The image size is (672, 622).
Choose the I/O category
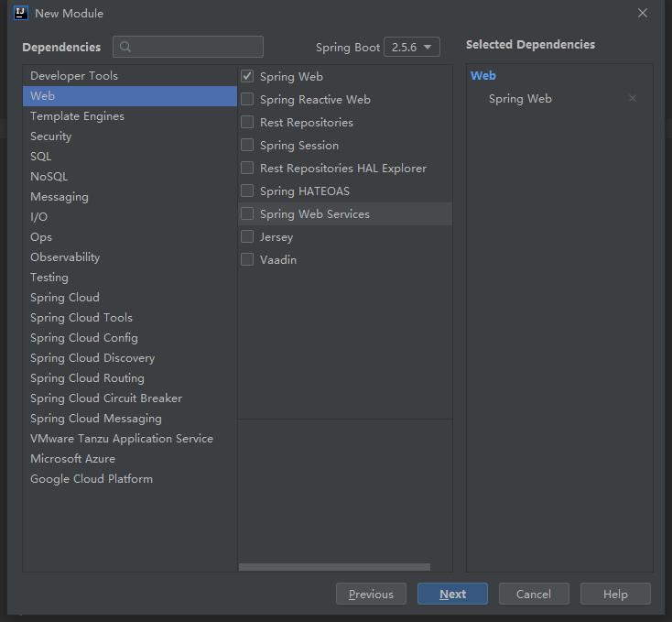129,217
